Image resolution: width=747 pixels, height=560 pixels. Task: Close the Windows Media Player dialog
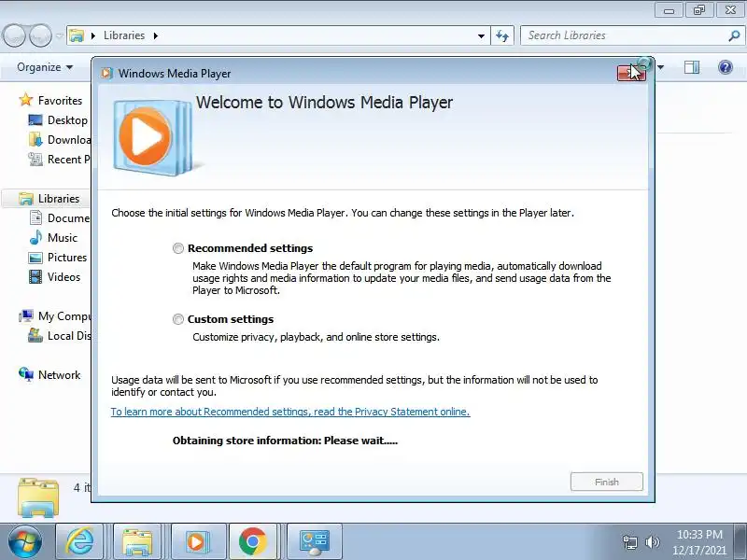631,74
